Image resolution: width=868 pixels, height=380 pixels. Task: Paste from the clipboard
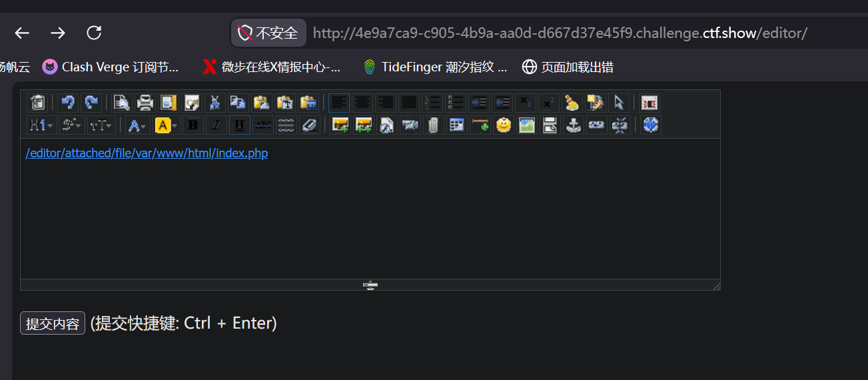[x=261, y=103]
